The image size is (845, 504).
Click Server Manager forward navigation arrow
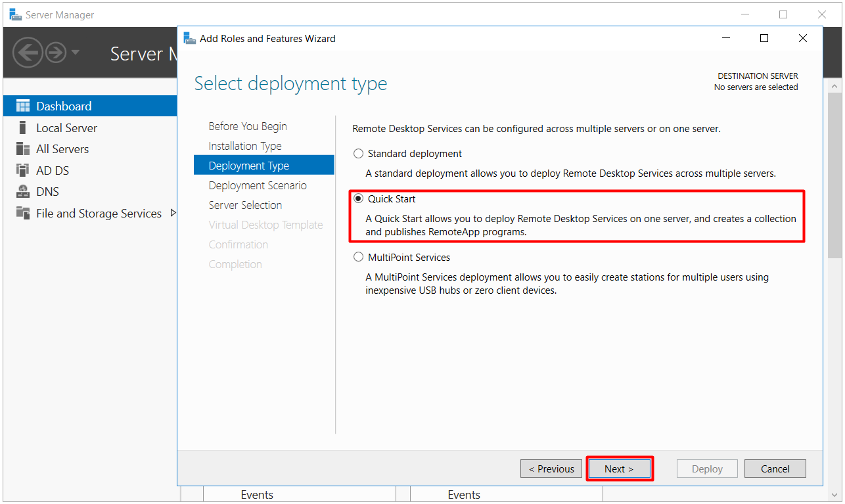[56, 52]
